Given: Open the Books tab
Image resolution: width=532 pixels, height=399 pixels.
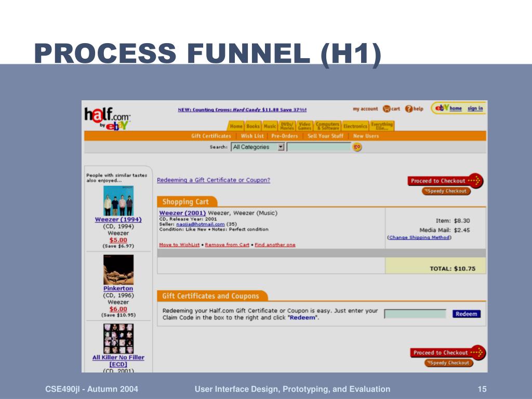Looking at the screenshot, I should [x=253, y=126].
